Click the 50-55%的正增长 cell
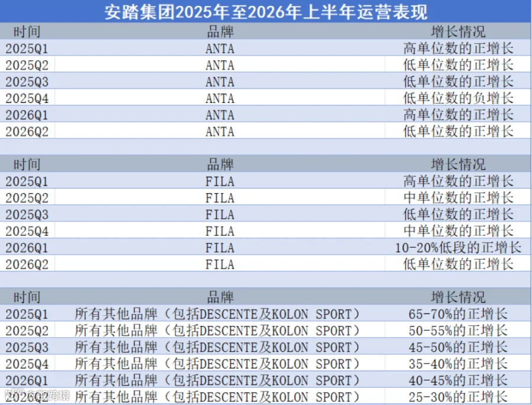Image resolution: width=532 pixels, height=405 pixels. (x=458, y=331)
